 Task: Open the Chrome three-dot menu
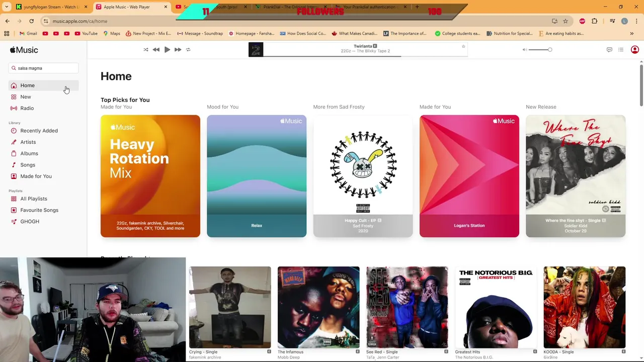pyautogui.click(x=636, y=21)
